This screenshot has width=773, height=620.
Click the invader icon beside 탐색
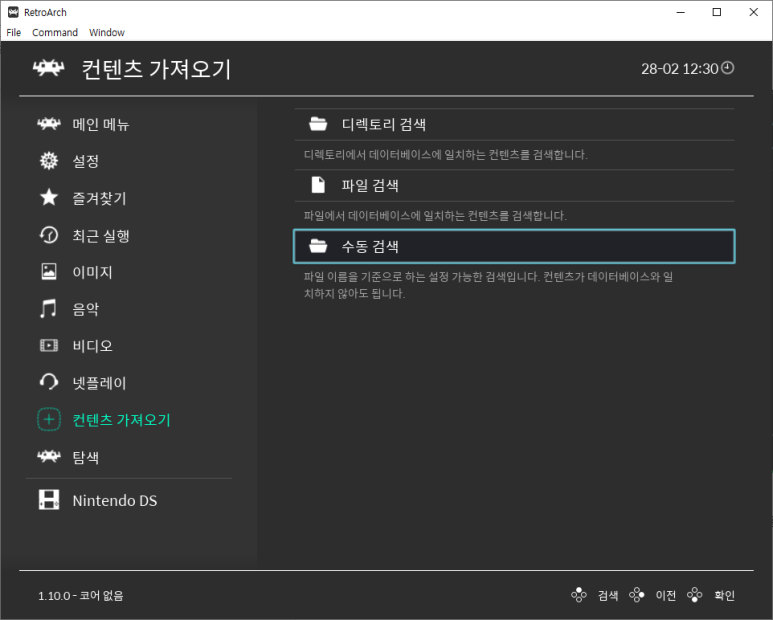(x=49, y=456)
